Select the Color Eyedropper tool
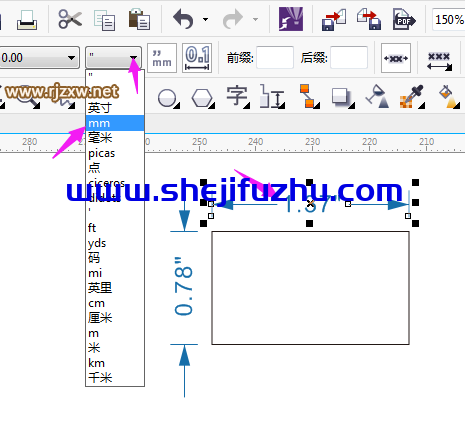Image resolution: width=465 pixels, height=432 pixels. click(x=412, y=97)
